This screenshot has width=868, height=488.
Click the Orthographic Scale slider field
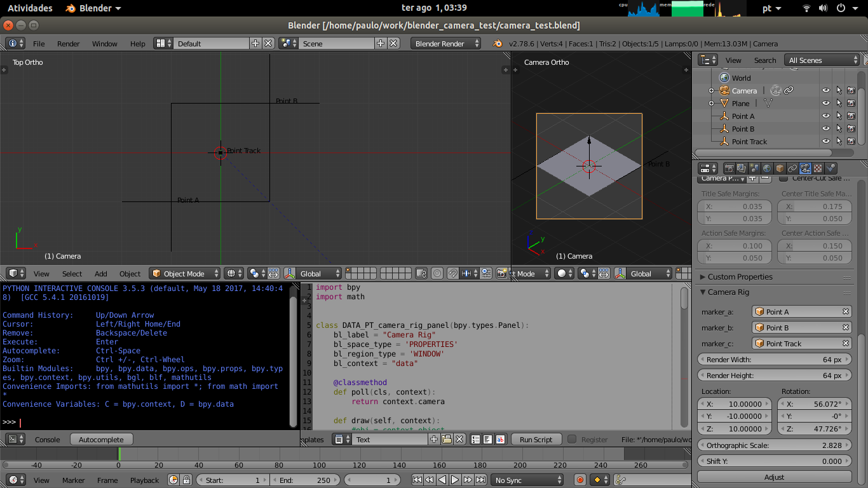point(774,445)
